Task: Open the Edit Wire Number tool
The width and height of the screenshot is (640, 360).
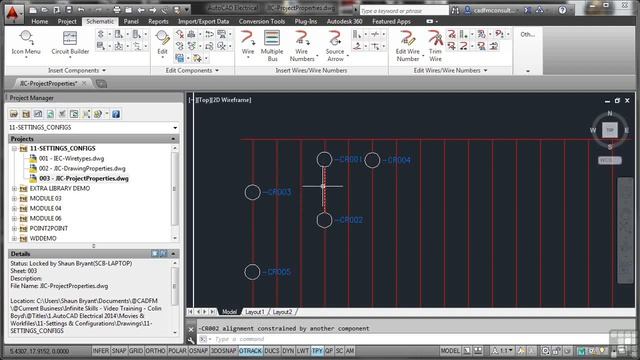Action: click(407, 46)
